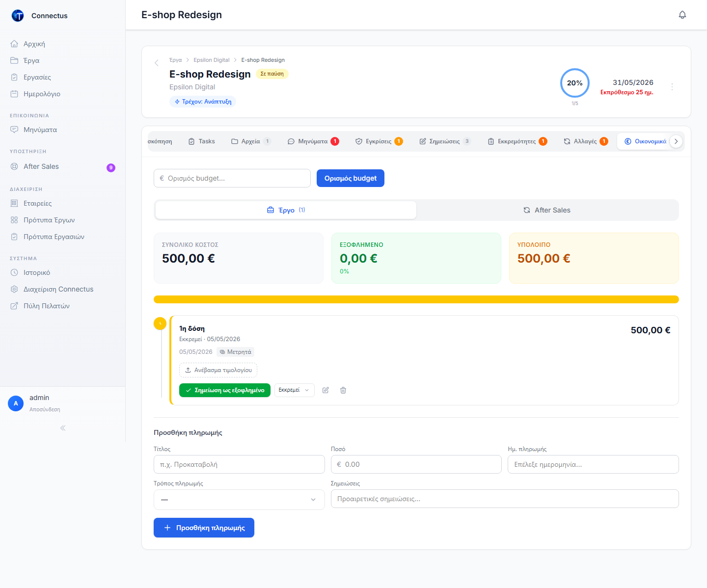707x588 pixels.
Task: Open After Sales support section
Action: pyautogui.click(x=63, y=166)
